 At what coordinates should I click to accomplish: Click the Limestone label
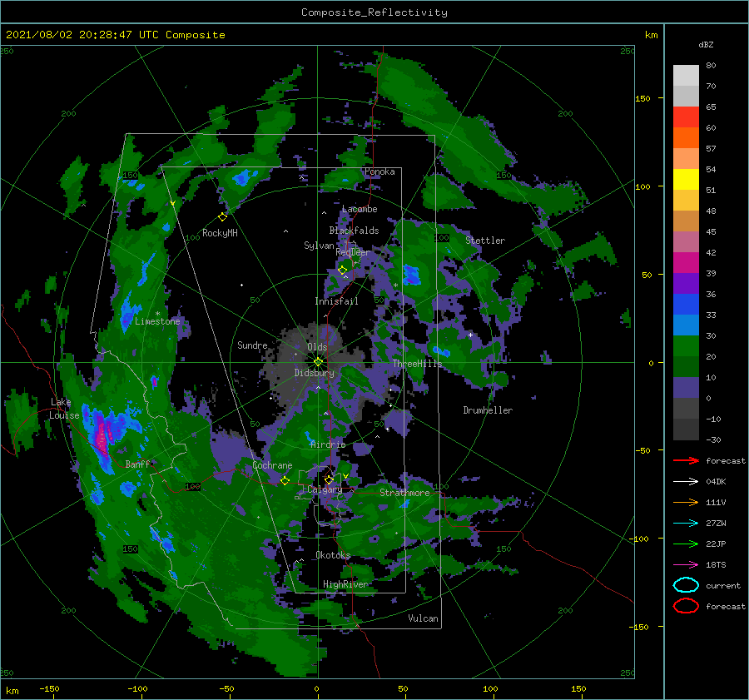(x=157, y=321)
